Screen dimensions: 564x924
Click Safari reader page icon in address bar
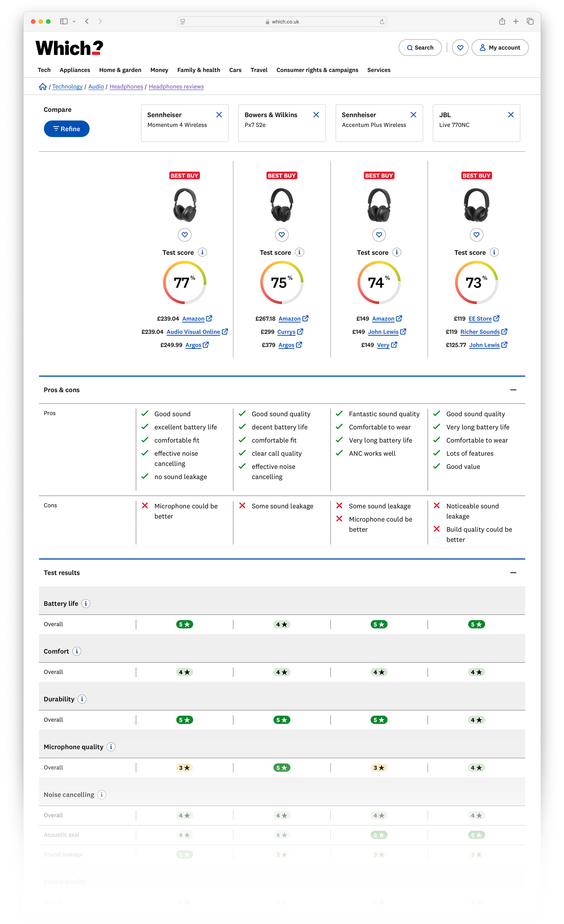[x=183, y=22]
